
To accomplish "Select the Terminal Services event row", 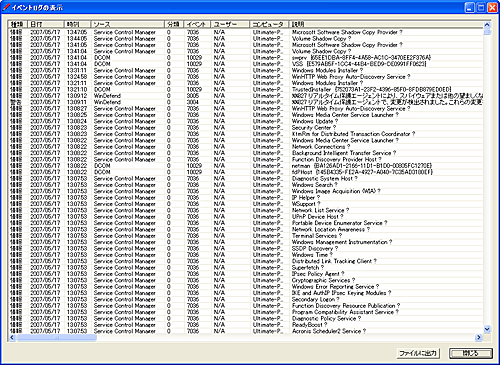I will pos(246,236).
